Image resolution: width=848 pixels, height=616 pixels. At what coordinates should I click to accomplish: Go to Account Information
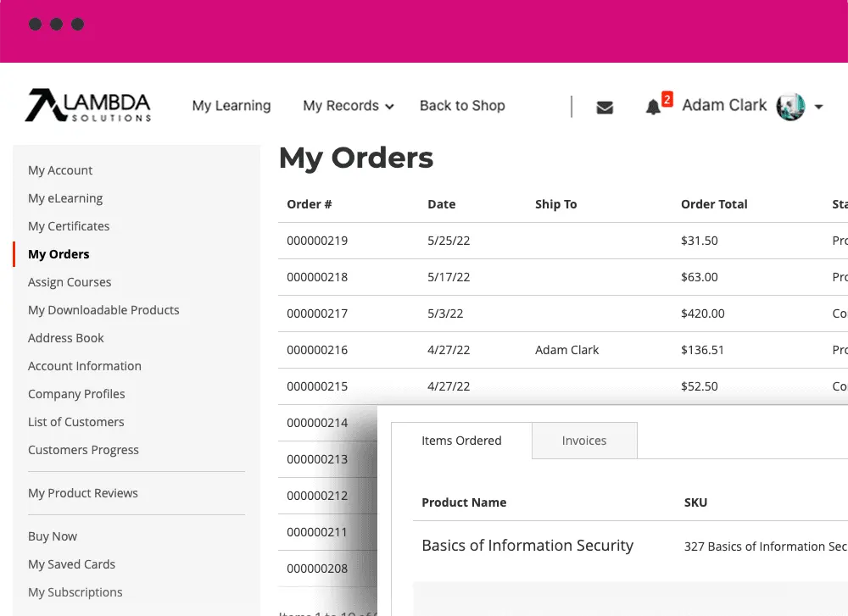pyautogui.click(x=84, y=366)
